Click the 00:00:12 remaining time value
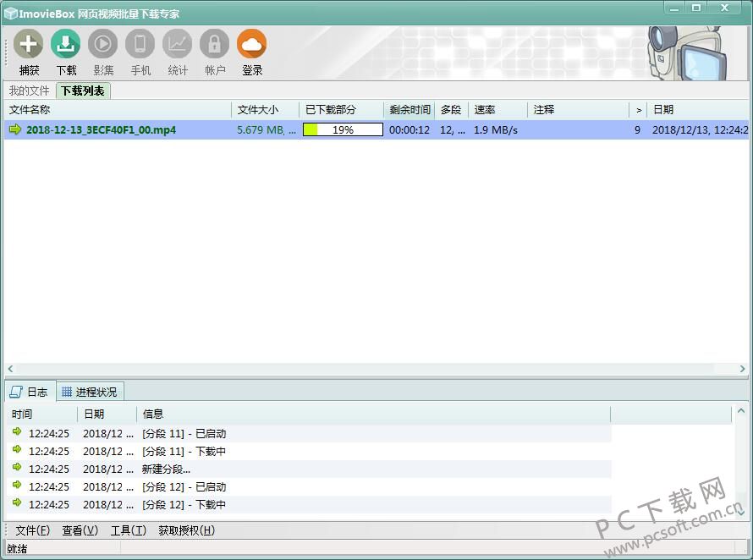Image resolution: width=753 pixels, height=560 pixels. coord(409,129)
